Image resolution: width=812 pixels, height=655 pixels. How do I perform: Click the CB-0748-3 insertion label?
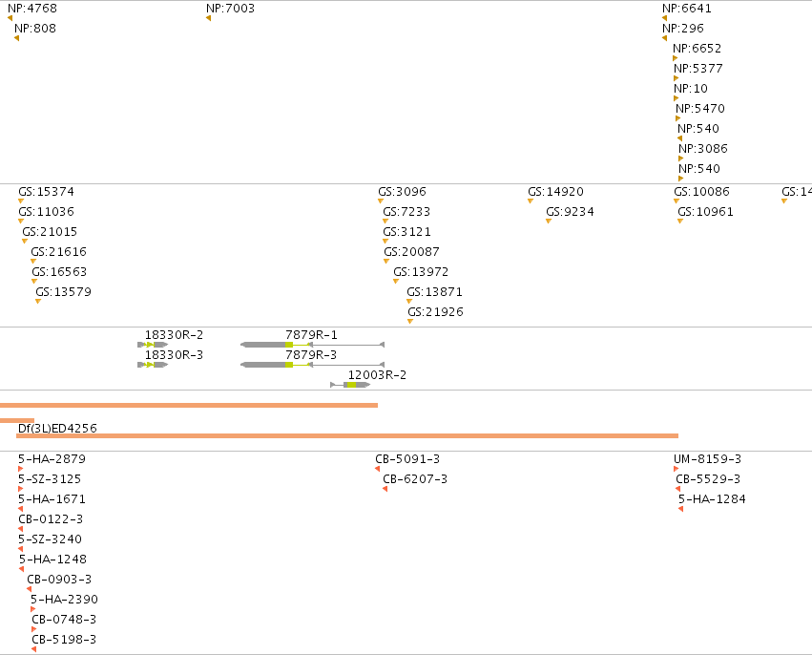64,620
